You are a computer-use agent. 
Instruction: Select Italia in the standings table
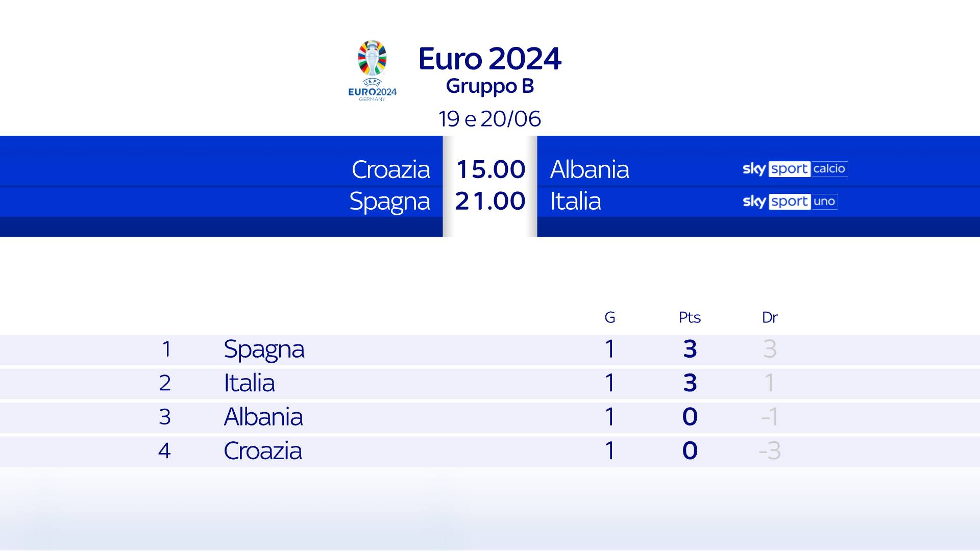click(x=249, y=383)
